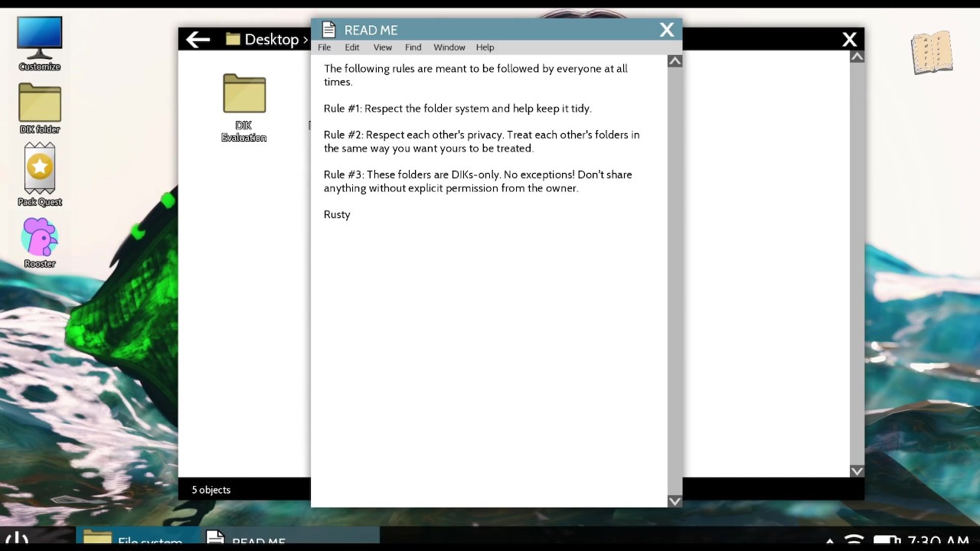
Task: Click READ ME scrollbar up arrow
Action: (675, 61)
